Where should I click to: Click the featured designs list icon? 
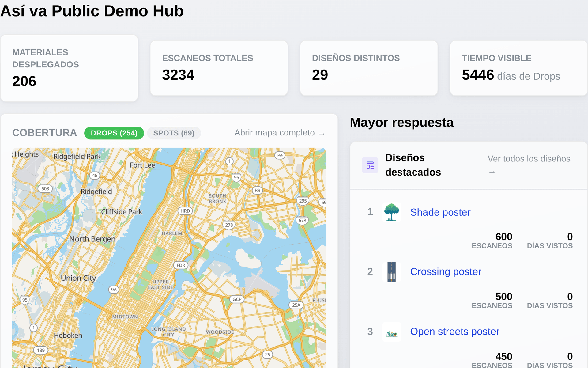370,165
